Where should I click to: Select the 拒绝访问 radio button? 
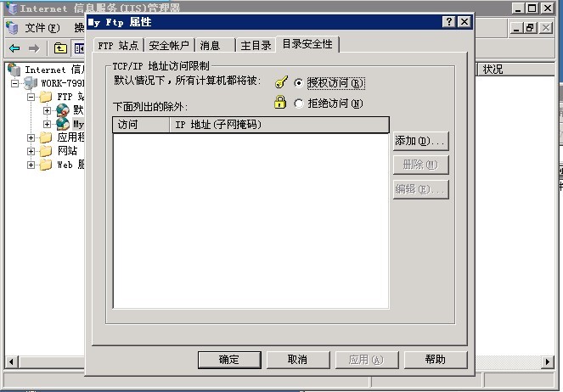click(x=298, y=104)
